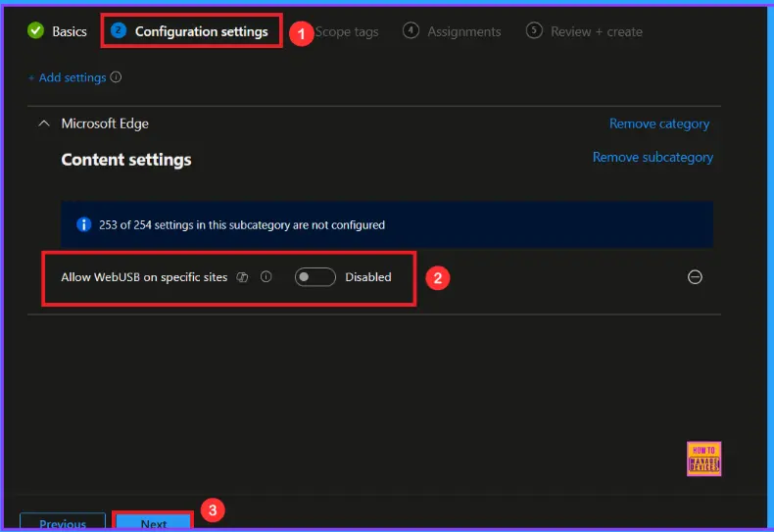Viewport: 774px width, 532px height.
Task: Click the green Basics completed checkmark icon
Action: click(35, 30)
